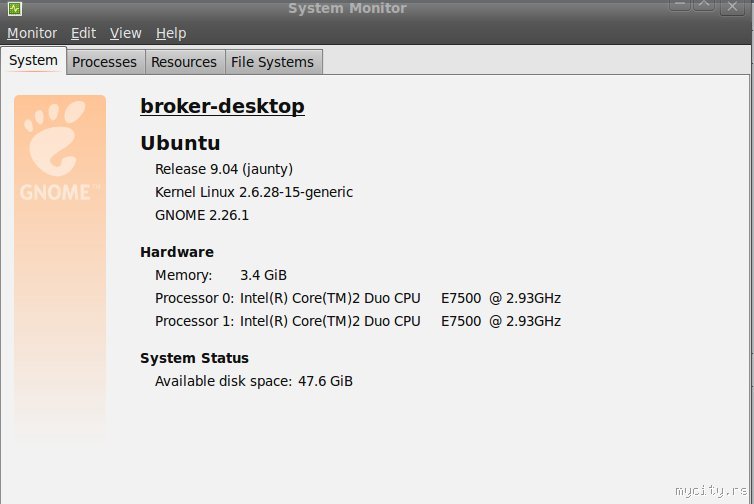Click the Ubuntu distribution heading
Screen dimensions: 754x504
click(x=180, y=142)
